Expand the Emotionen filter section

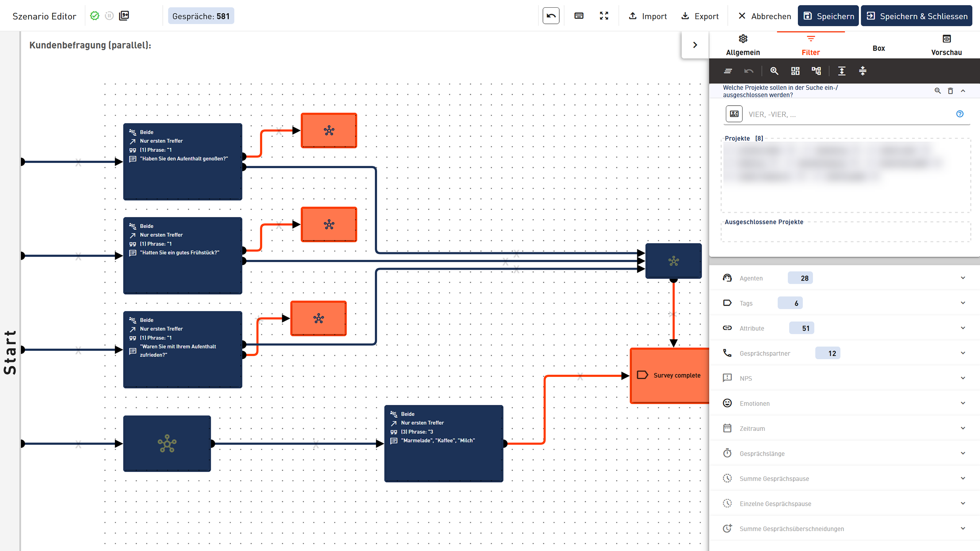[963, 403]
